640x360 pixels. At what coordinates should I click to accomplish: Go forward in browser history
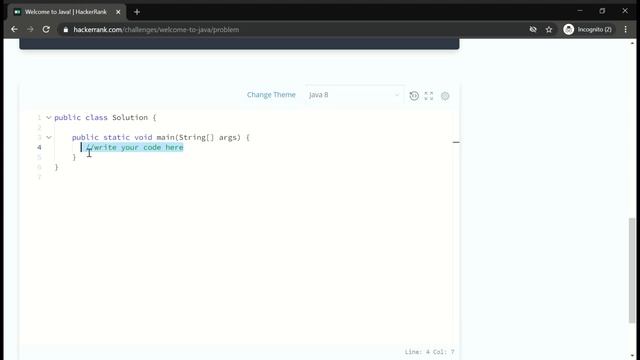pos(30,29)
